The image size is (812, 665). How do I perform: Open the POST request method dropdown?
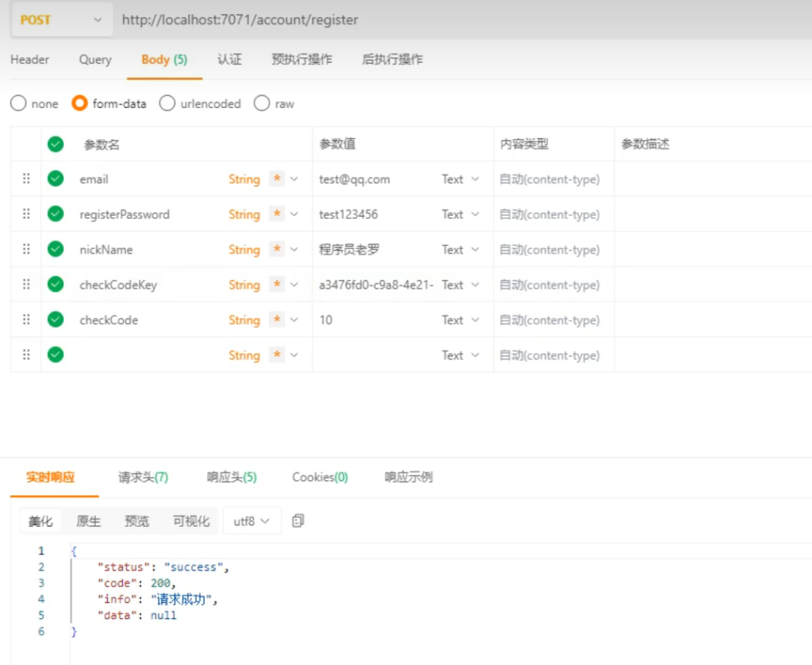(60, 20)
